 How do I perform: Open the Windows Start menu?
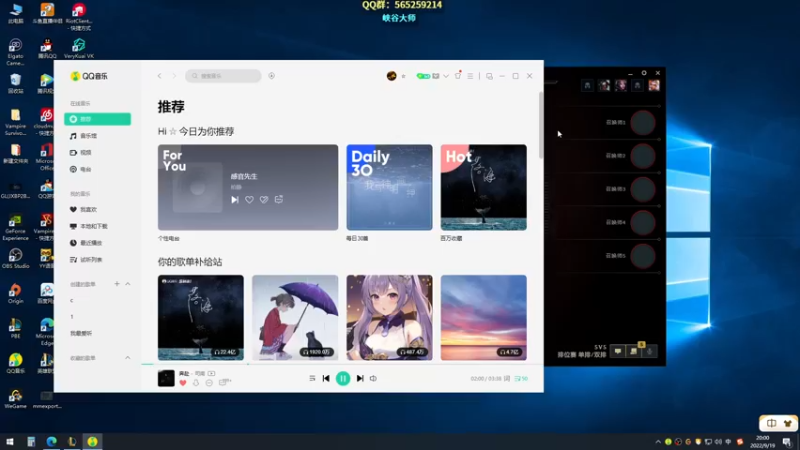pos(10,442)
